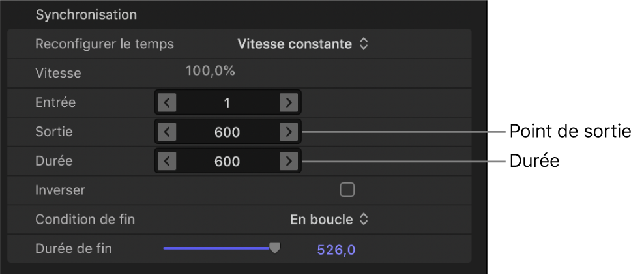Click the Durée de fin slider track

[x=215, y=248]
